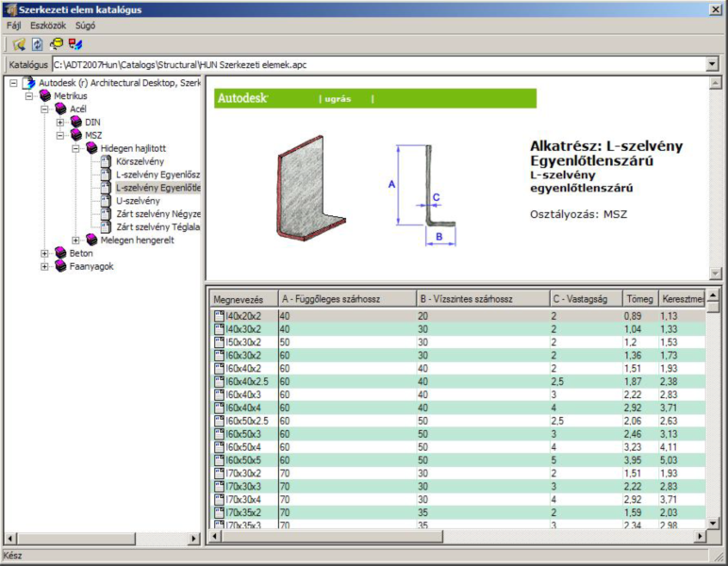This screenshot has width=728, height=566.
Task: Collapse the root Autodesk Architectural Desktop node
Action: pos(13,83)
